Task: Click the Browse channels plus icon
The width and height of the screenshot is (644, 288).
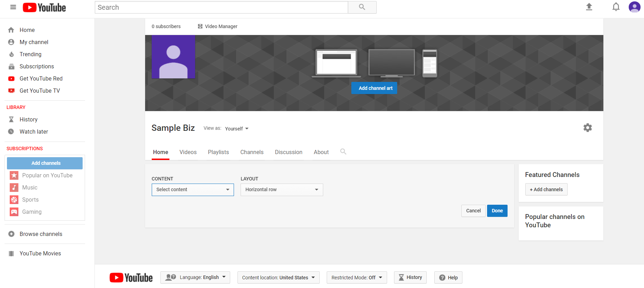Action: click(x=11, y=234)
